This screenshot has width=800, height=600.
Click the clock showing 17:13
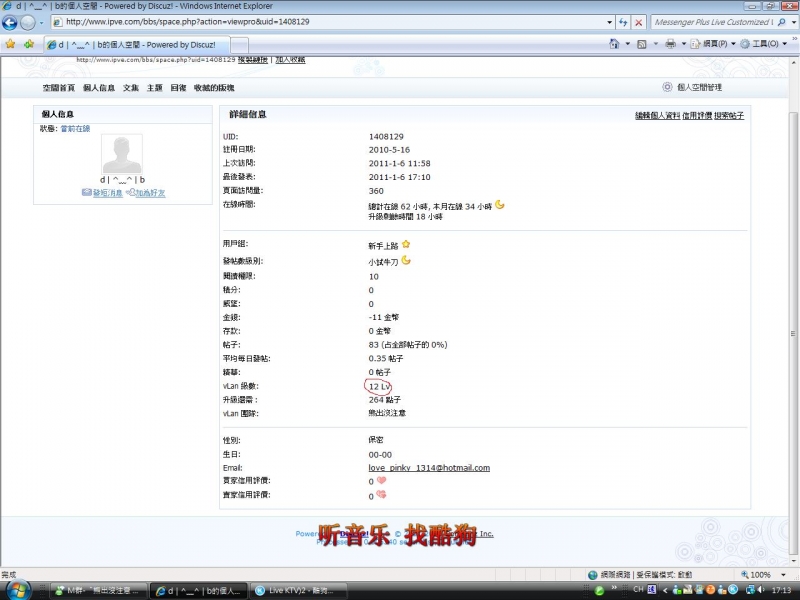(781, 590)
